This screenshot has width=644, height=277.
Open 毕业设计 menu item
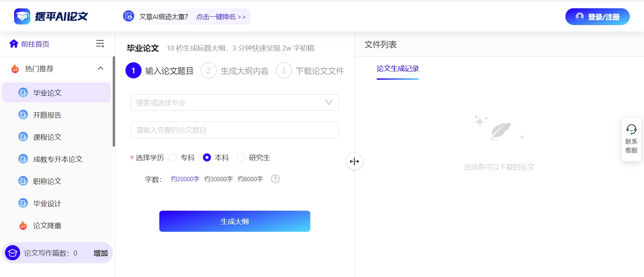coord(56,203)
